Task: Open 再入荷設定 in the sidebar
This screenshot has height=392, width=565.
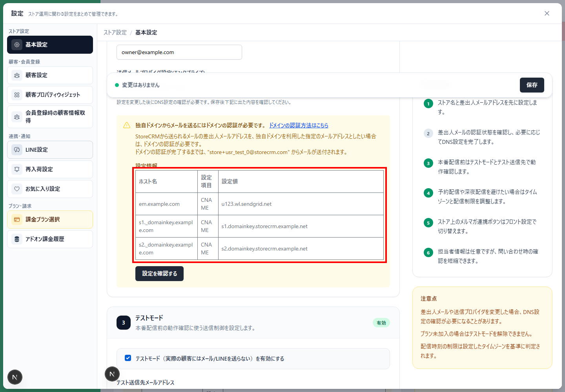Action: (50, 169)
